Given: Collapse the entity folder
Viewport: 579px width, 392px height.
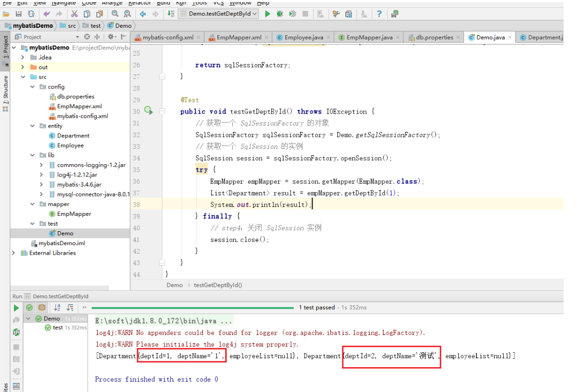Looking at the screenshot, I should pos(32,126).
